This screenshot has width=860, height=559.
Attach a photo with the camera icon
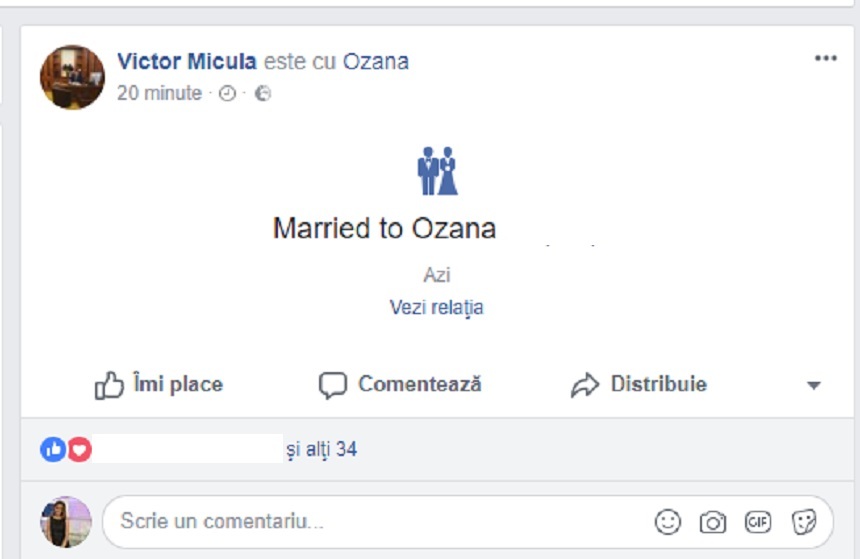[x=712, y=522]
